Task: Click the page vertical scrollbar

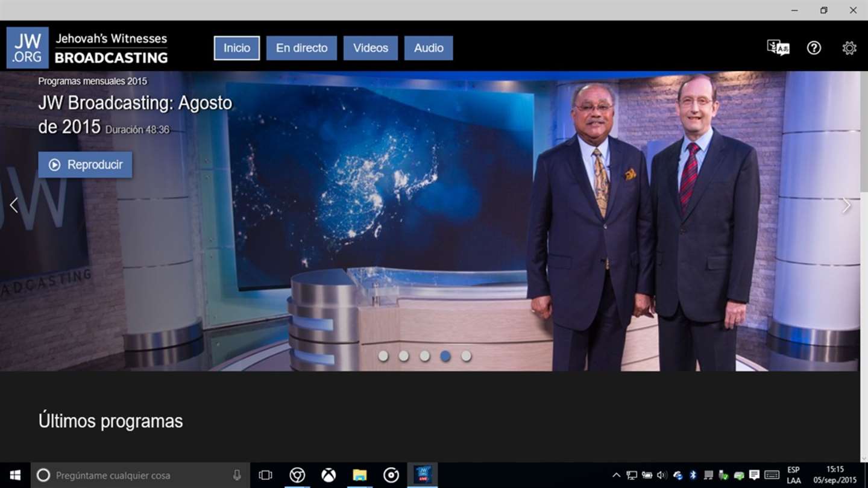Action: tap(864, 266)
